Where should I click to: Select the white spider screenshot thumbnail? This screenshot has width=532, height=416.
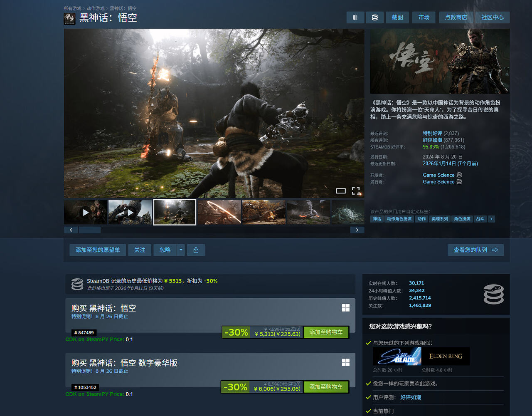(x=348, y=212)
